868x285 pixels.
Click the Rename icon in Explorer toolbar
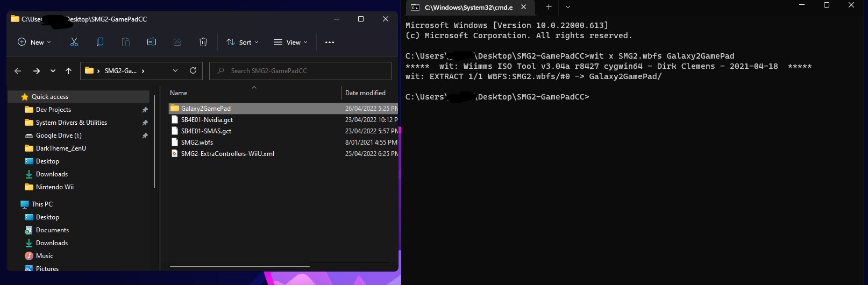click(152, 42)
